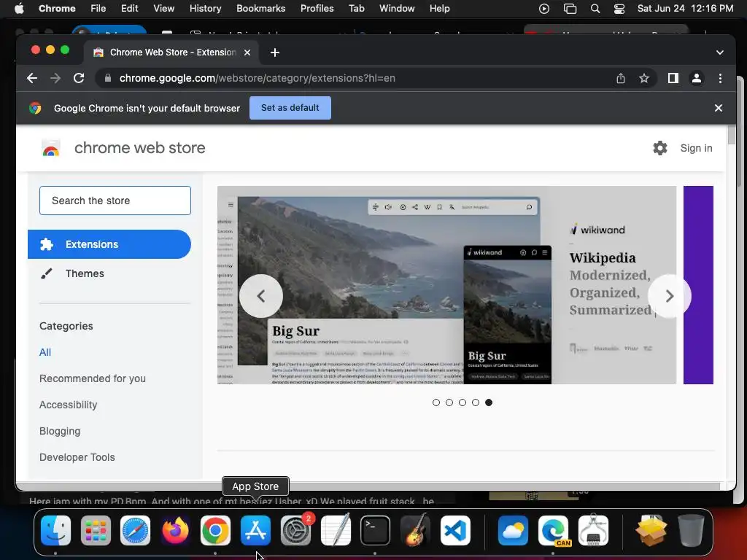
Task: Open TextEdit from the Dock
Action: pyautogui.click(x=336, y=531)
